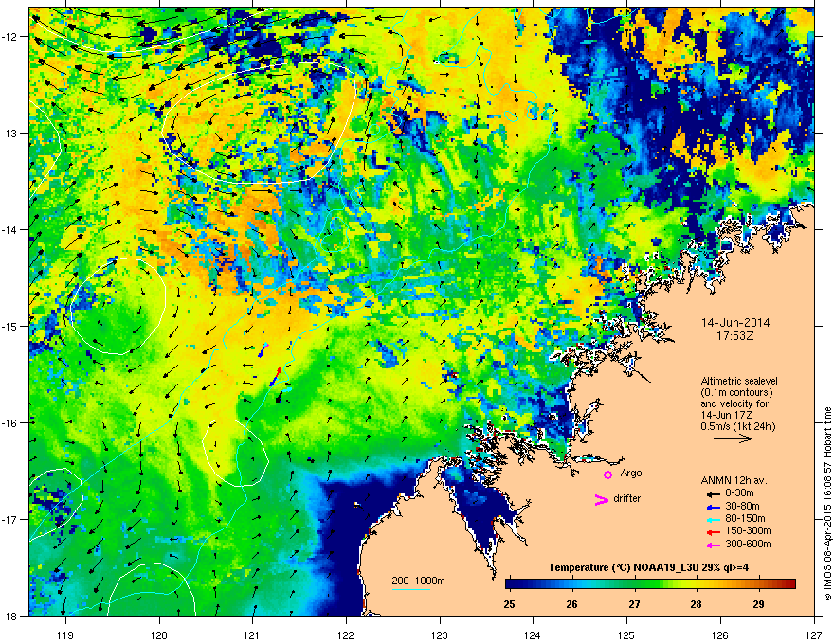Screen dimensions: 834x644
Task: Click the magenta drifter arrow symbol
Action: 601,499
